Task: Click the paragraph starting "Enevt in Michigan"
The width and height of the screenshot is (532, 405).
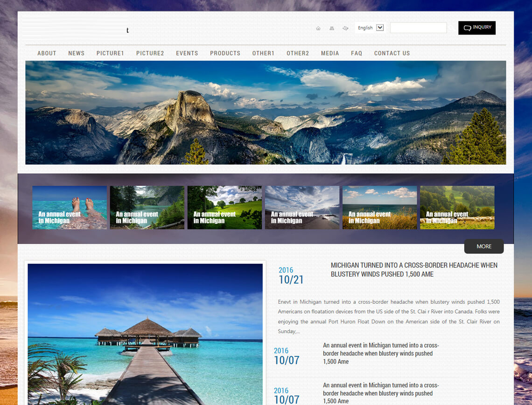Action: pos(388,316)
